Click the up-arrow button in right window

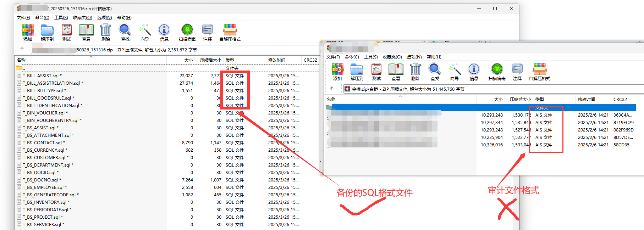pos(332,89)
